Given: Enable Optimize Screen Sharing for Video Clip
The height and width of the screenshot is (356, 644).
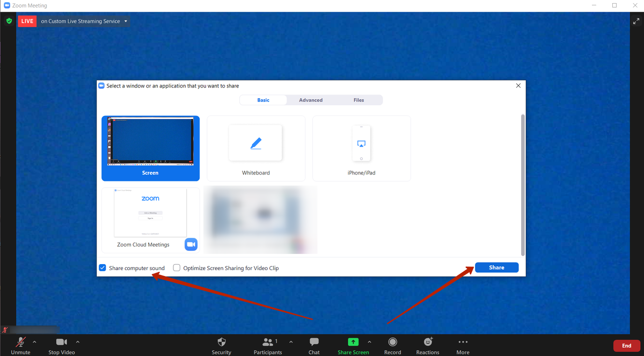Looking at the screenshot, I should click(177, 268).
